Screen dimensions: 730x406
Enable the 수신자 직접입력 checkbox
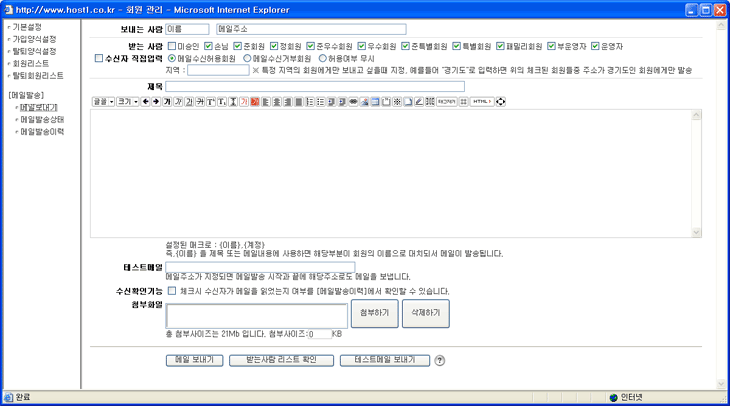tap(98, 58)
